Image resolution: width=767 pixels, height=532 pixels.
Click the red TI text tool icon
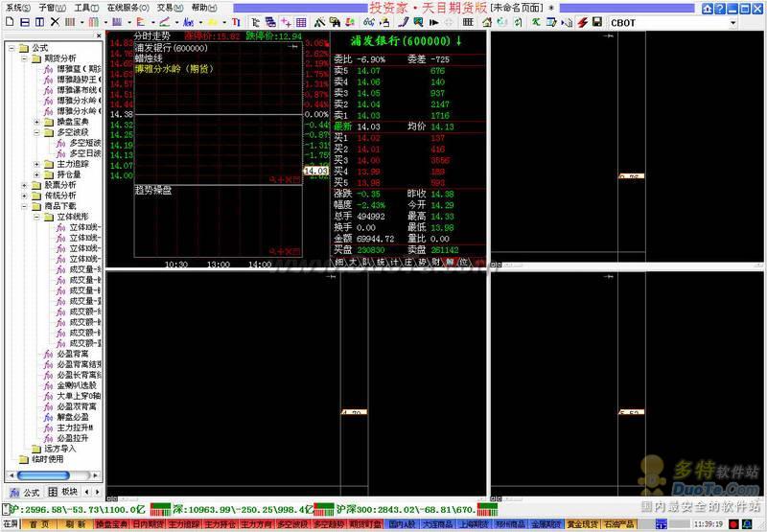pyautogui.click(x=236, y=22)
